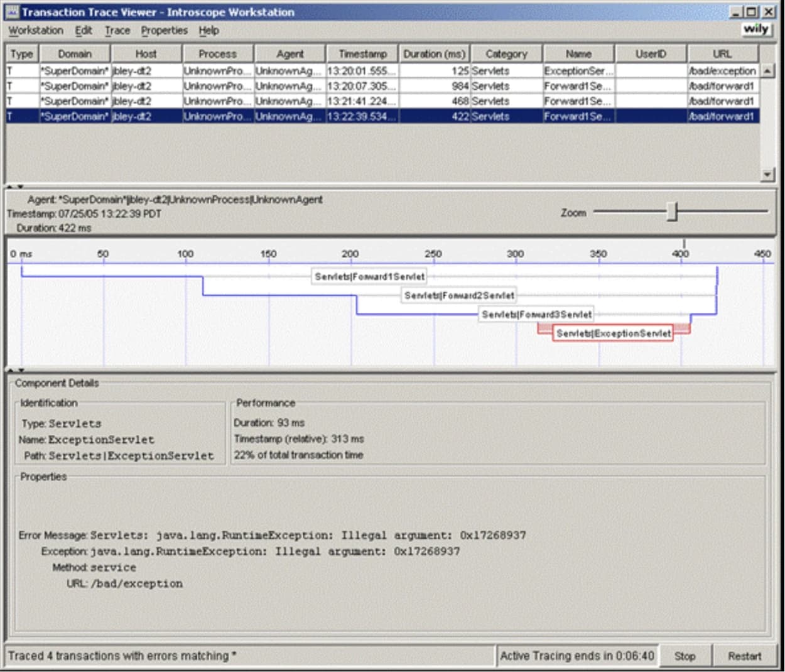The image size is (785, 672).
Task: Sort by Agent column header
Action: [x=290, y=54]
